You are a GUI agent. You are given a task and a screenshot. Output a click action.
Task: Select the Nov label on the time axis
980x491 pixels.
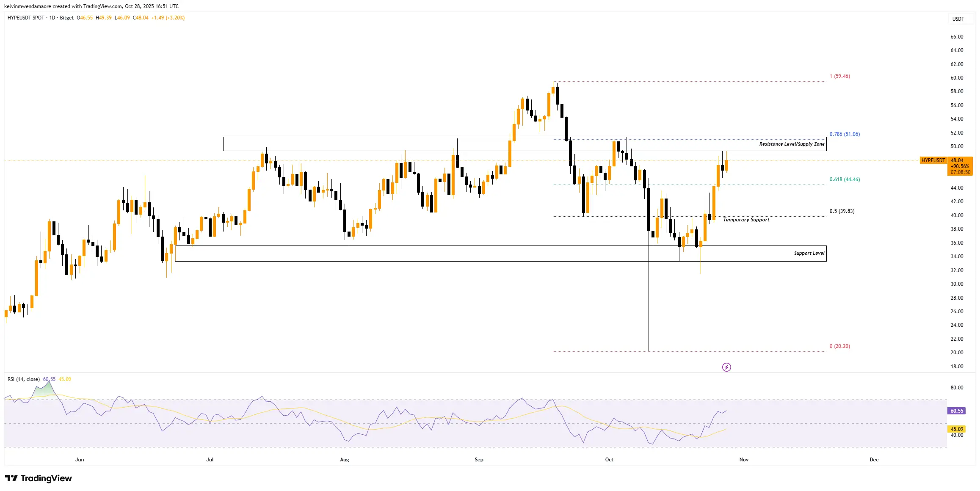point(743,459)
